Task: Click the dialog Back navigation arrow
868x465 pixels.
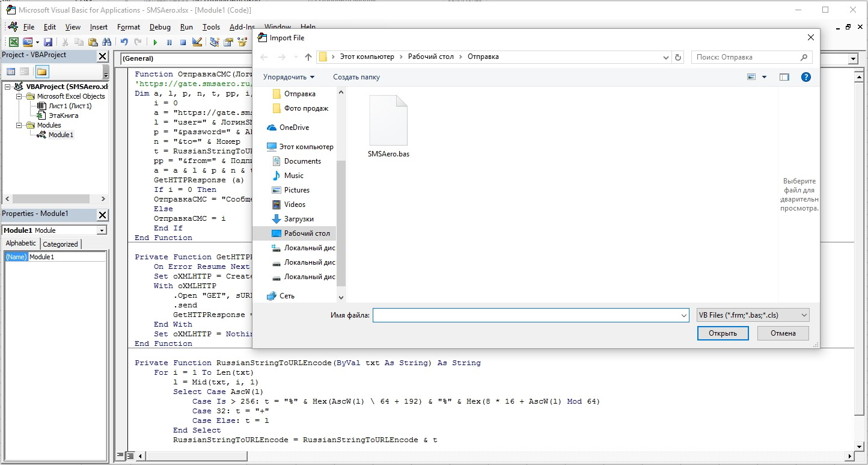Action: tap(265, 57)
